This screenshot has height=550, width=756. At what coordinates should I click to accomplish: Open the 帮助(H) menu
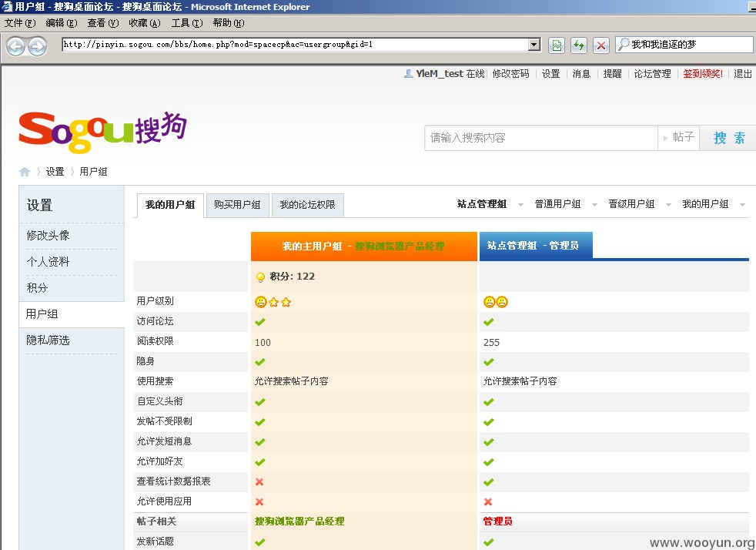pos(229,22)
